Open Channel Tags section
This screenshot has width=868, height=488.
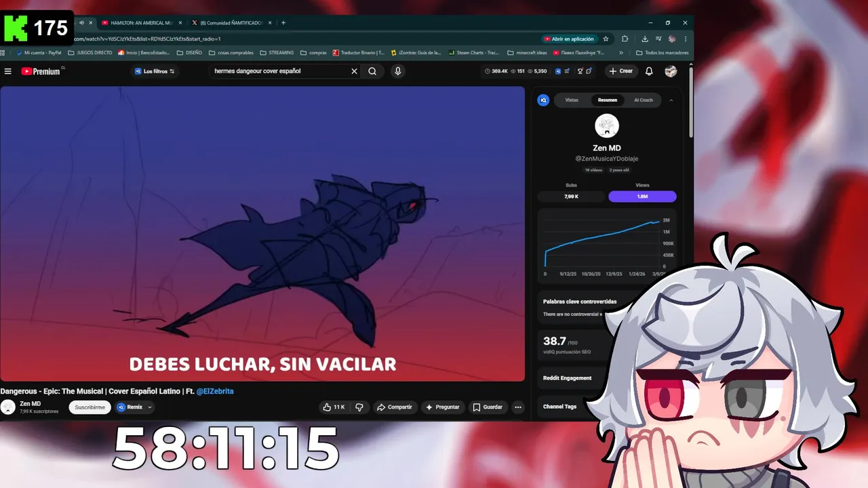point(560,407)
